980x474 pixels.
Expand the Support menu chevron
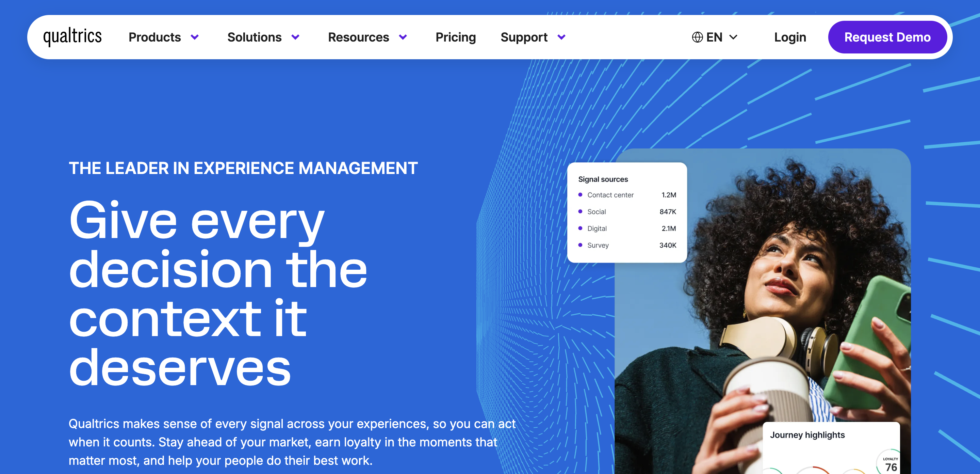coord(561,37)
